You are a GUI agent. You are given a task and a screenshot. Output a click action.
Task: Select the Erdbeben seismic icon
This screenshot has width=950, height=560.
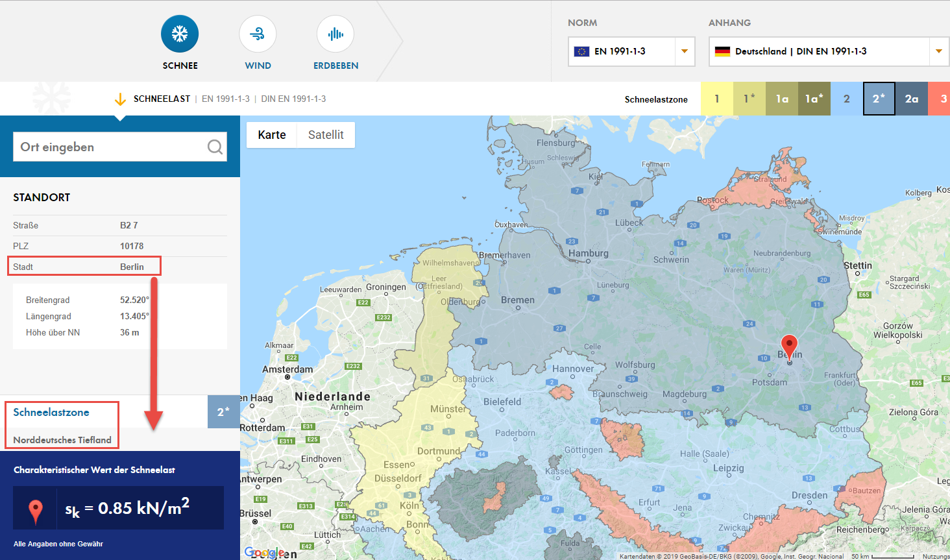(x=335, y=34)
